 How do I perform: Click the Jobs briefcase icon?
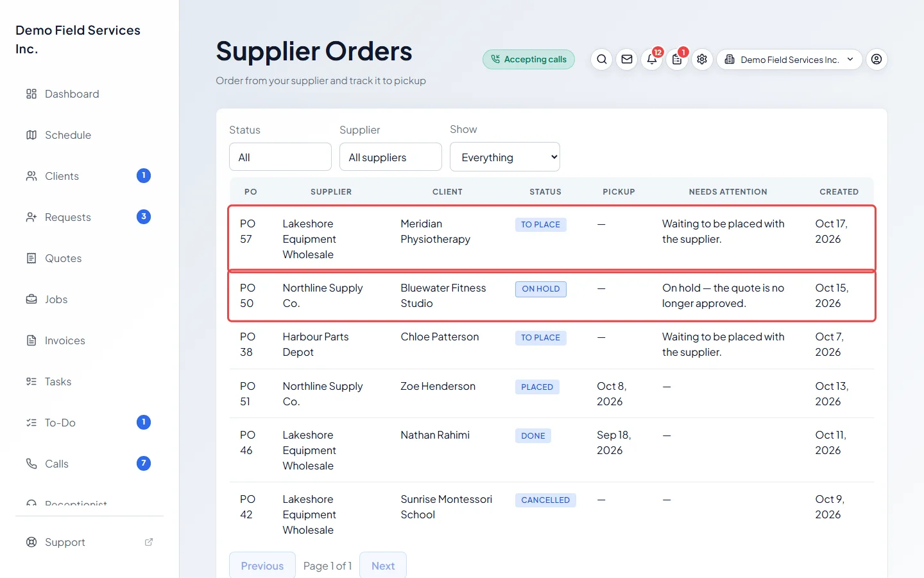(31, 299)
